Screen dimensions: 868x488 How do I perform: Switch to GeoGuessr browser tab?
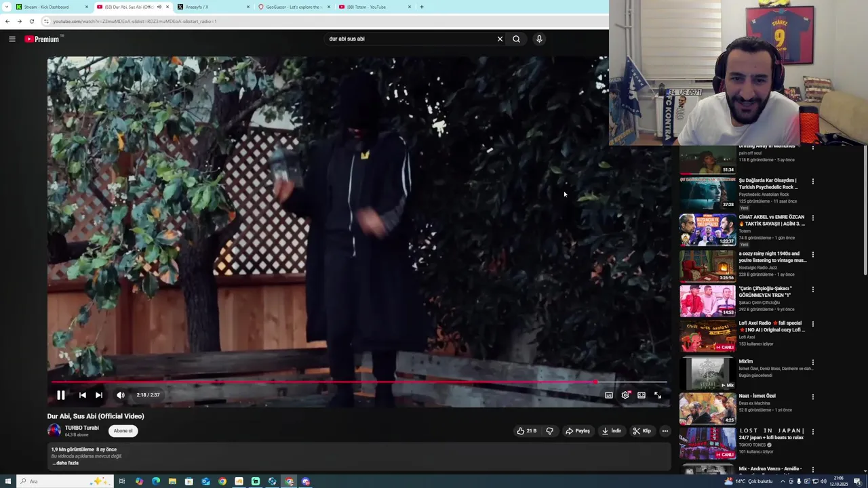(294, 7)
